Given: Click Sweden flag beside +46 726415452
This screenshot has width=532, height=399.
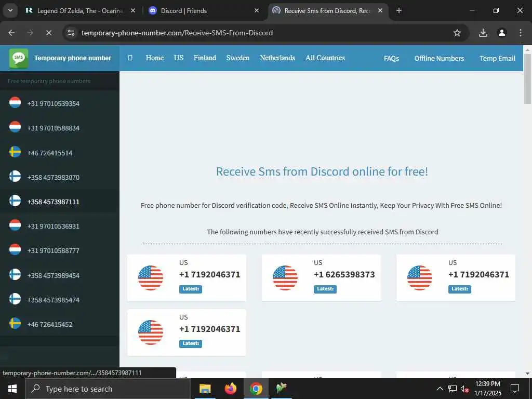Looking at the screenshot, I should click(15, 324).
